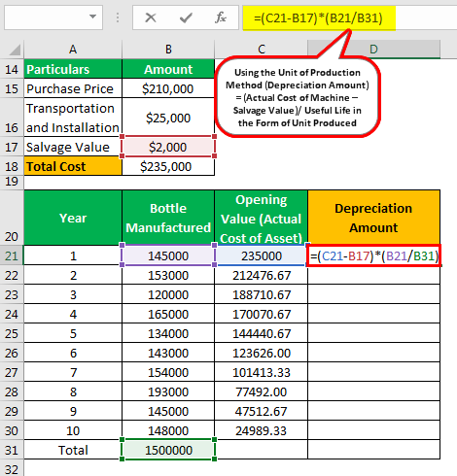Select the 170070.67 cell
The image size is (457, 476).
(x=262, y=314)
